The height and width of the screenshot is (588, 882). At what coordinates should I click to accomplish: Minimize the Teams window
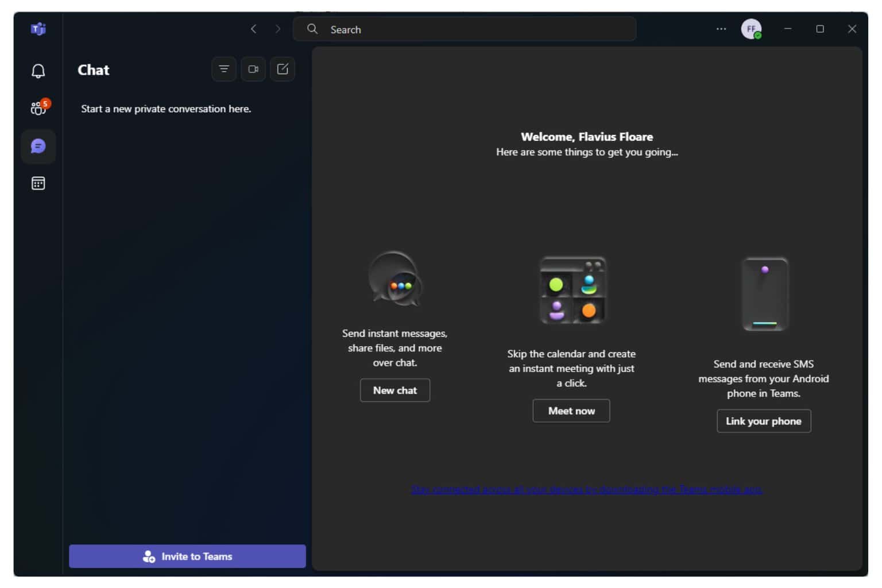[788, 29]
